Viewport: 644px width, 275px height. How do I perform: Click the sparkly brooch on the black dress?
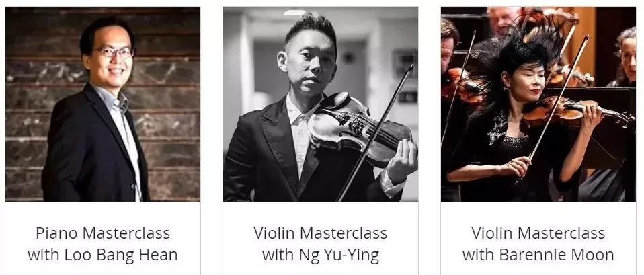497,126
